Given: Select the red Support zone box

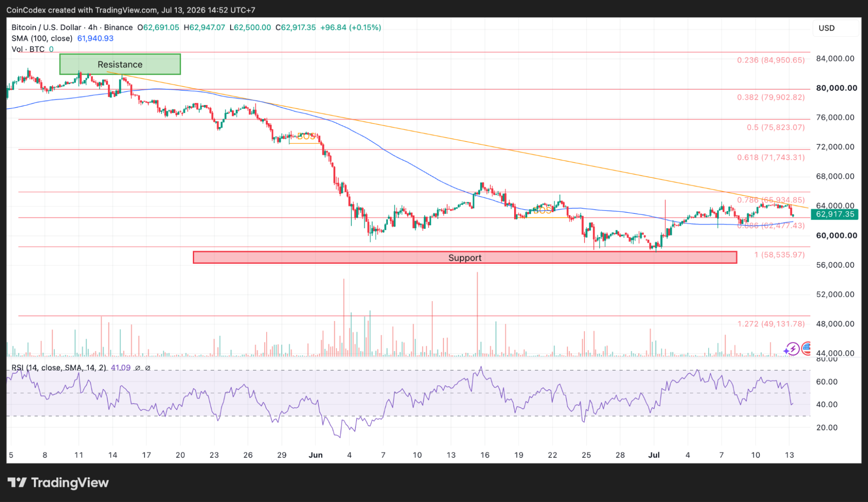Looking at the screenshot, I should [x=465, y=257].
